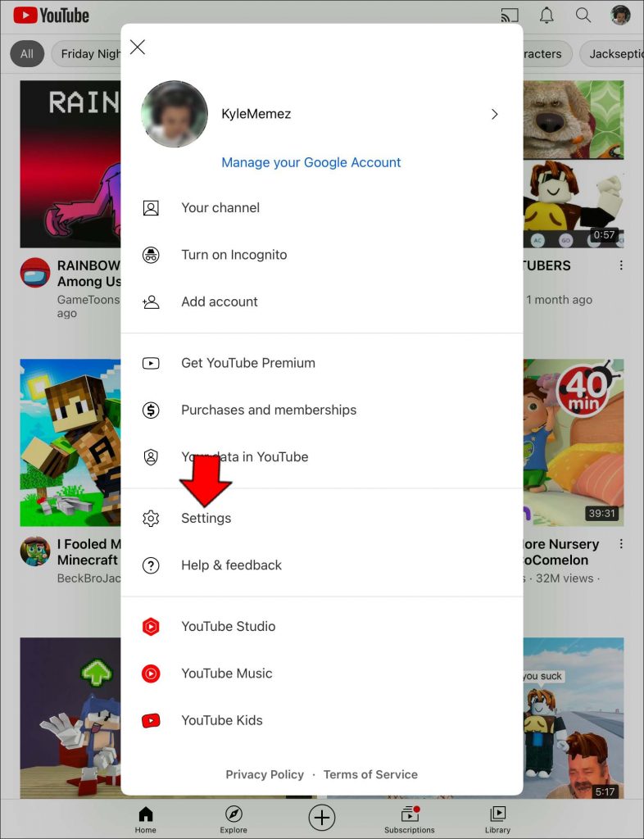Turn on Incognito mode

point(234,255)
